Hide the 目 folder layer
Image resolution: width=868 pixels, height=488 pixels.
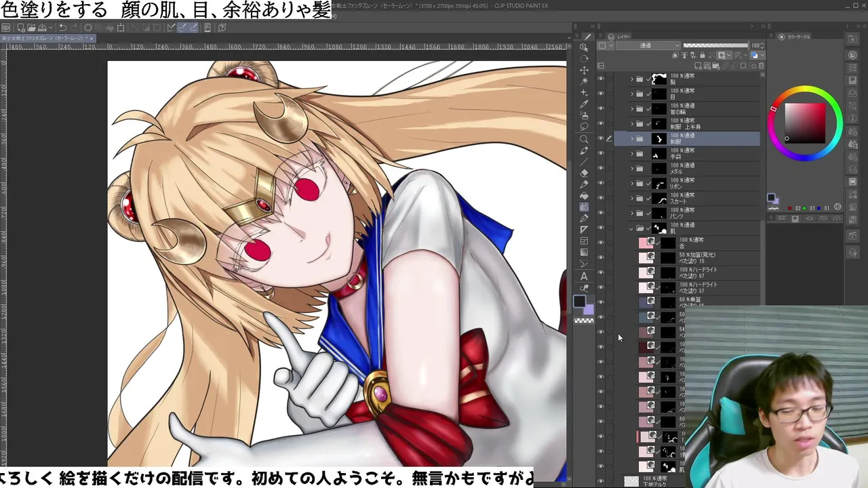[x=600, y=94]
